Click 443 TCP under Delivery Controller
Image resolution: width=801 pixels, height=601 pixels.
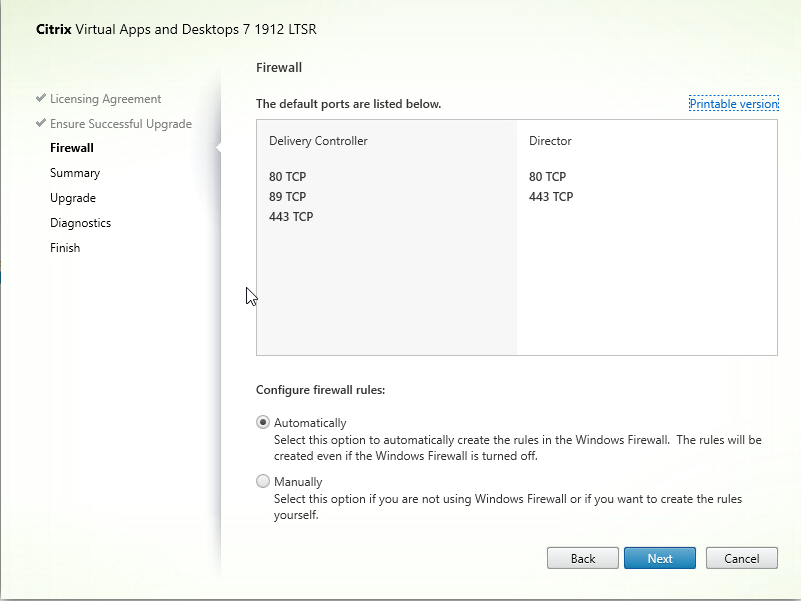pyautogui.click(x=291, y=216)
